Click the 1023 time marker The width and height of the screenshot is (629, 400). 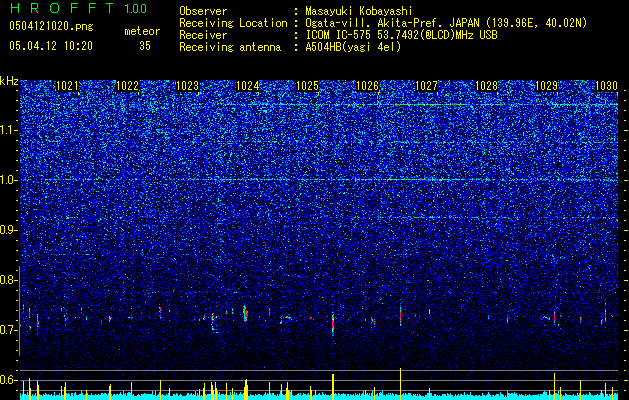(187, 86)
